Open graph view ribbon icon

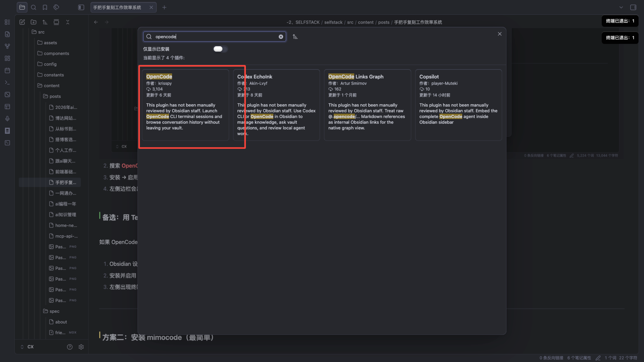click(x=7, y=46)
